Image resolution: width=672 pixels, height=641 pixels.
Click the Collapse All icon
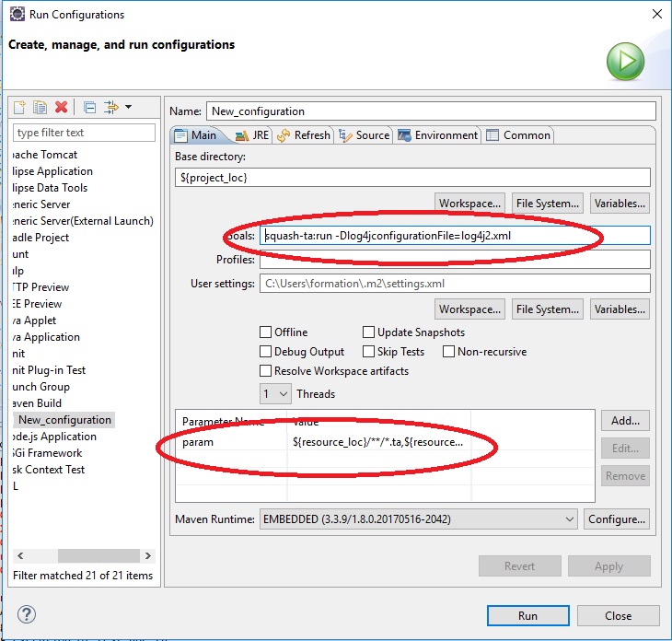89,107
